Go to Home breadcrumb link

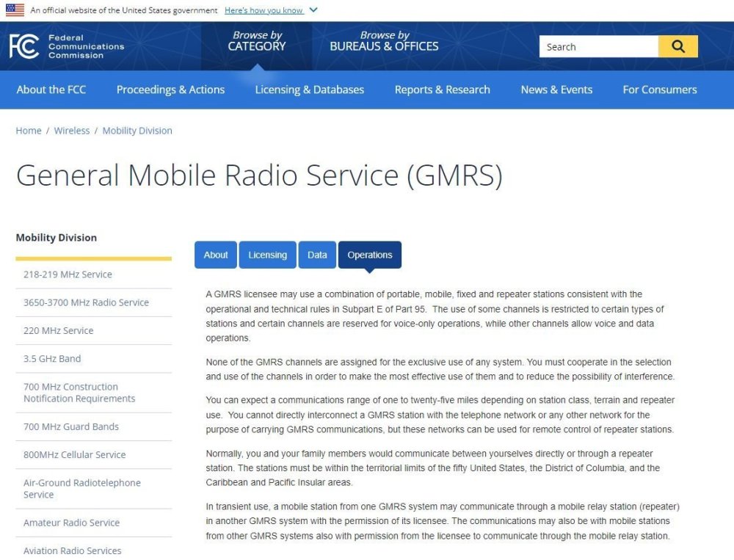pyautogui.click(x=29, y=131)
